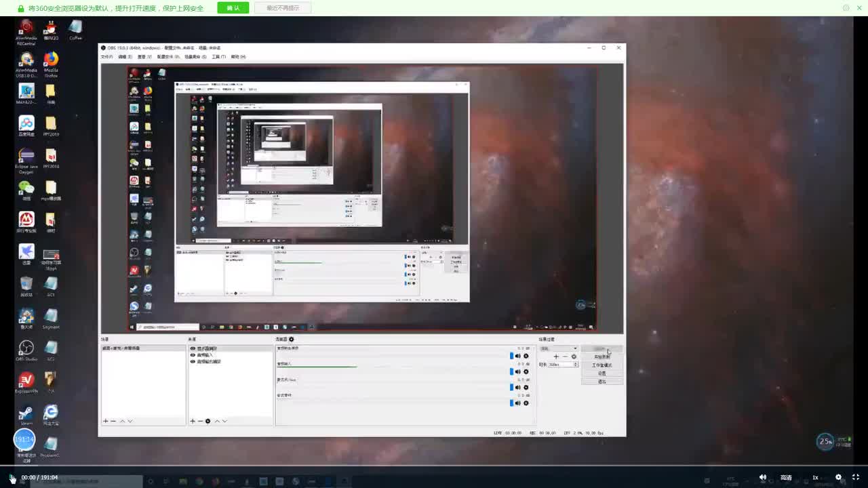Open the 文件(F) menu in OBS
This screenshot has width=868, height=488.
(x=106, y=57)
